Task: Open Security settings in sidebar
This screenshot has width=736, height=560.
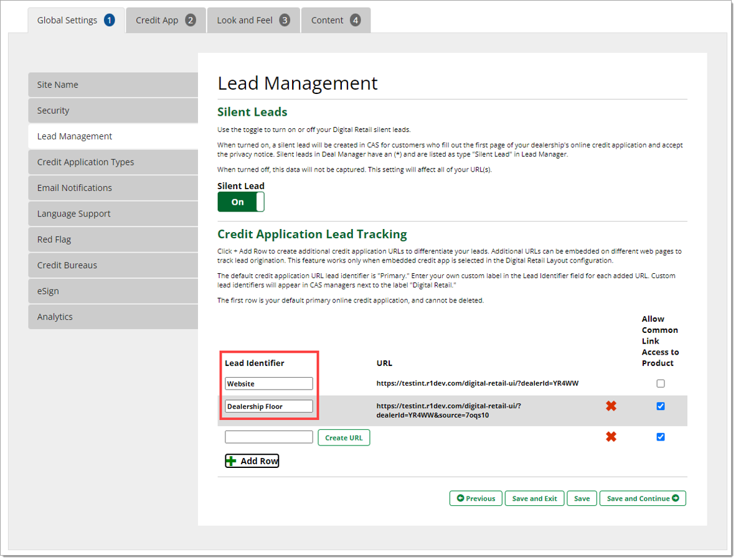Action: click(113, 111)
